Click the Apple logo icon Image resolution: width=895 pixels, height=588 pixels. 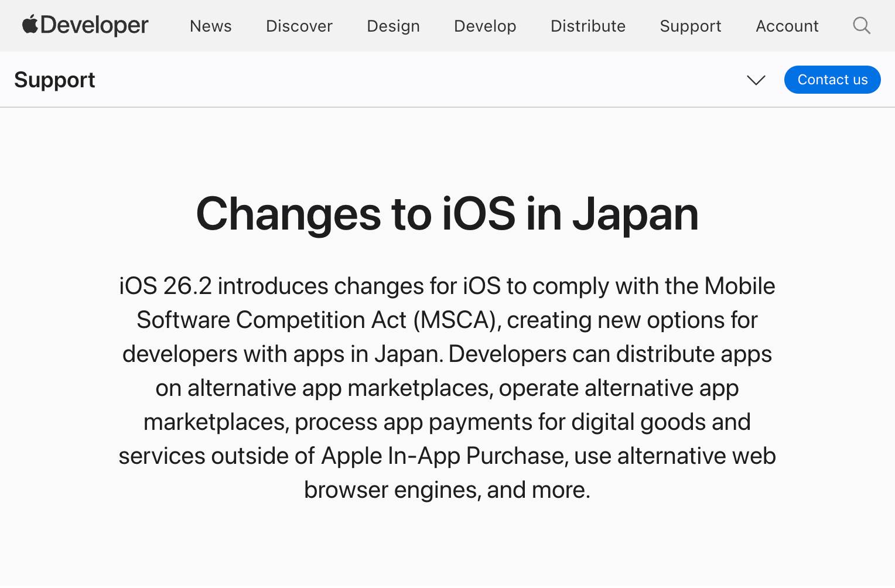click(30, 25)
